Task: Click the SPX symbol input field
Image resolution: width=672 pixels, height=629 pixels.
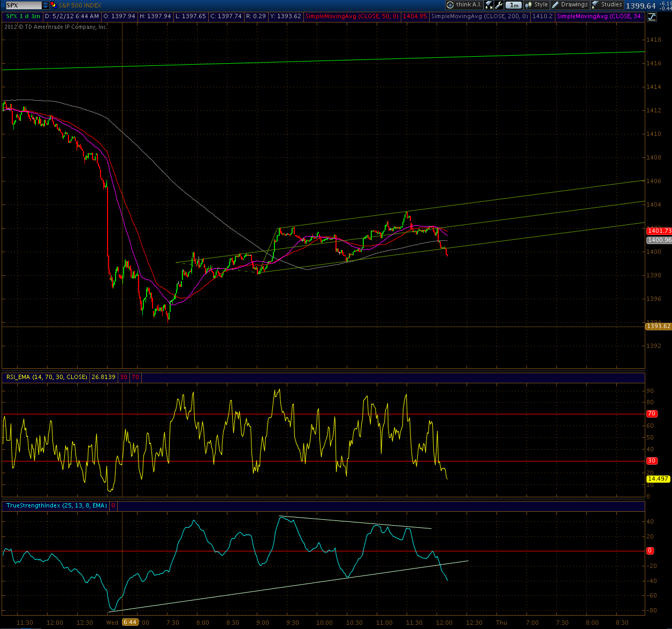Action: [24, 5]
